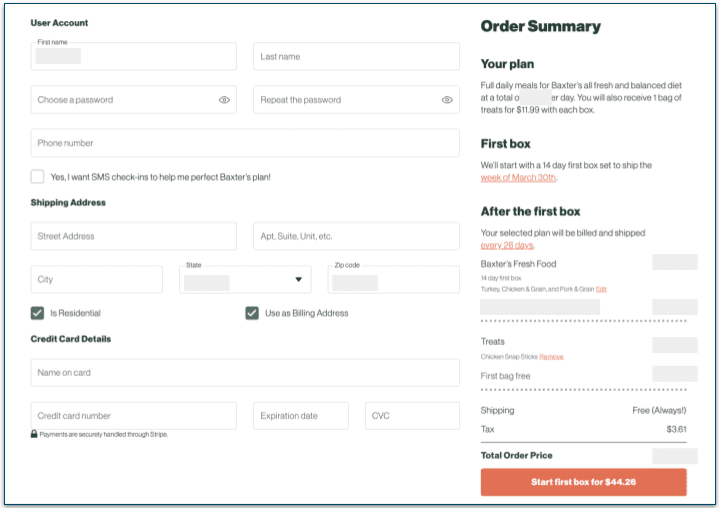Click First bag free line

pyautogui.click(x=505, y=376)
